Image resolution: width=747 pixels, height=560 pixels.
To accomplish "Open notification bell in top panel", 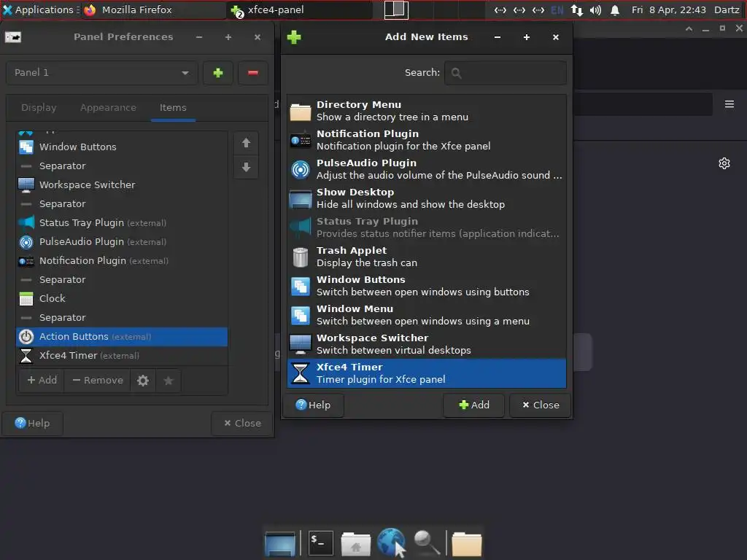I will point(615,10).
